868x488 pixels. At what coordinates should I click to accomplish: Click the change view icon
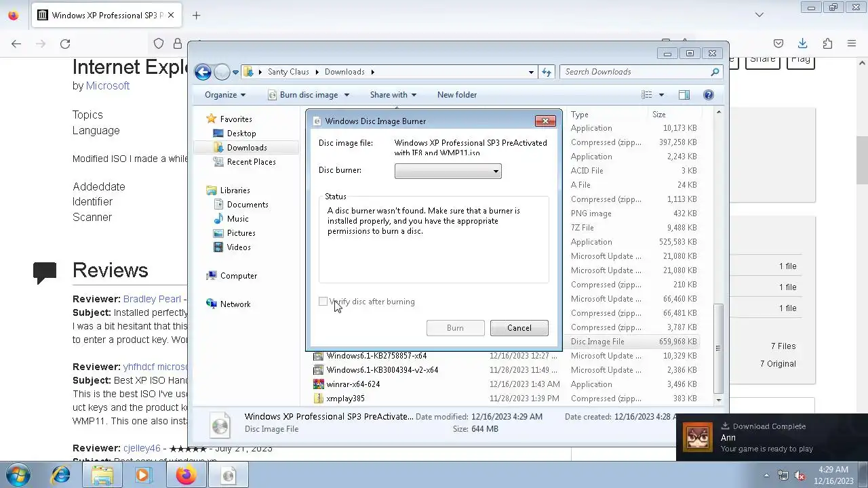(x=647, y=95)
